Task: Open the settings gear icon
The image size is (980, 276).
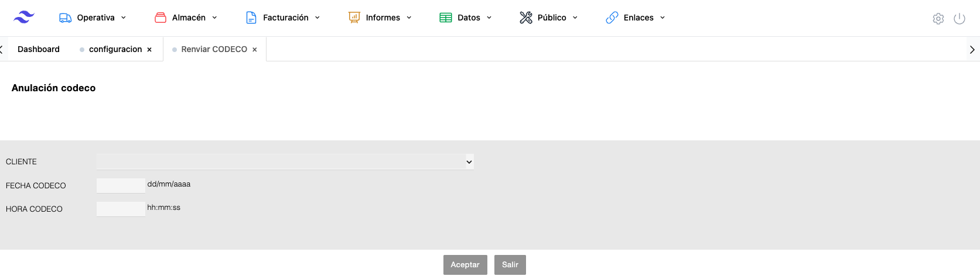Action: click(938, 19)
